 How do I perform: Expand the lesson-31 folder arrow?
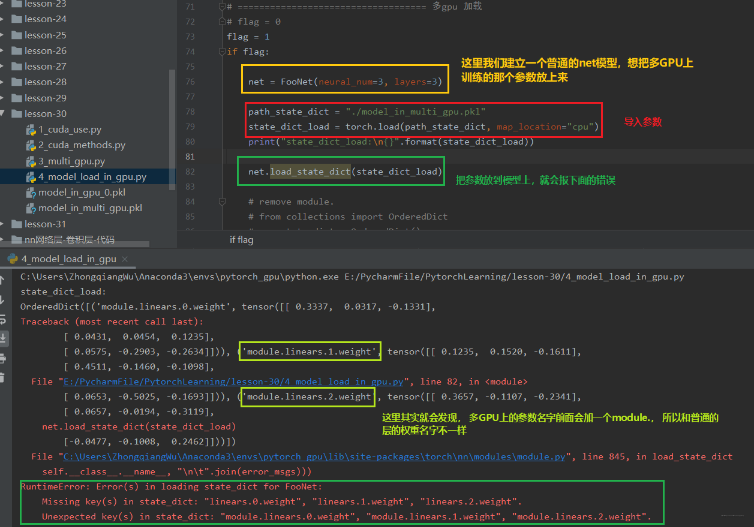click(2, 224)
